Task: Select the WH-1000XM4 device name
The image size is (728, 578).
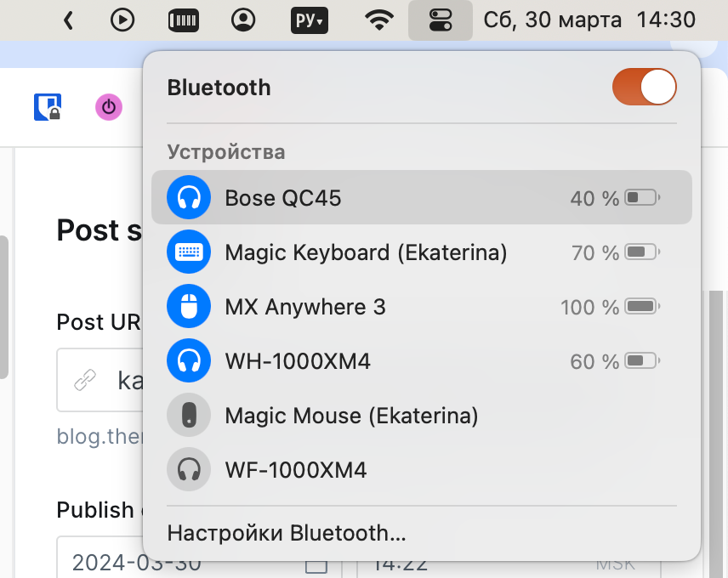Action: coord(298,361)
